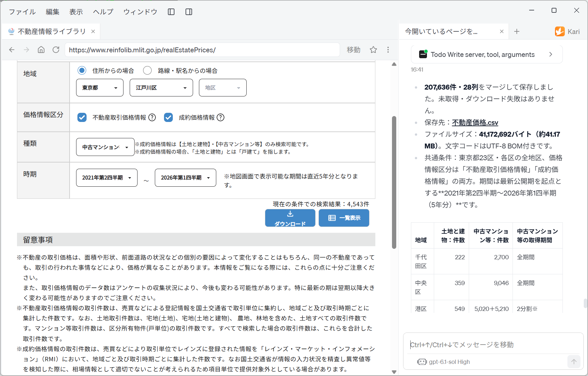588x376 pixels.
Task: Open the 中古マンション type dropdown
Action: click(105, 147)
